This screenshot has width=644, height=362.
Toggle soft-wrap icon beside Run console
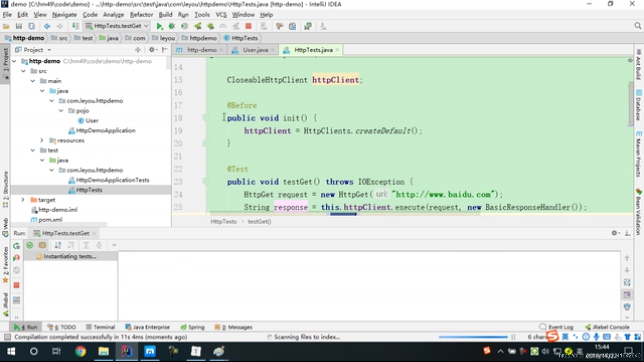[627, 283]
